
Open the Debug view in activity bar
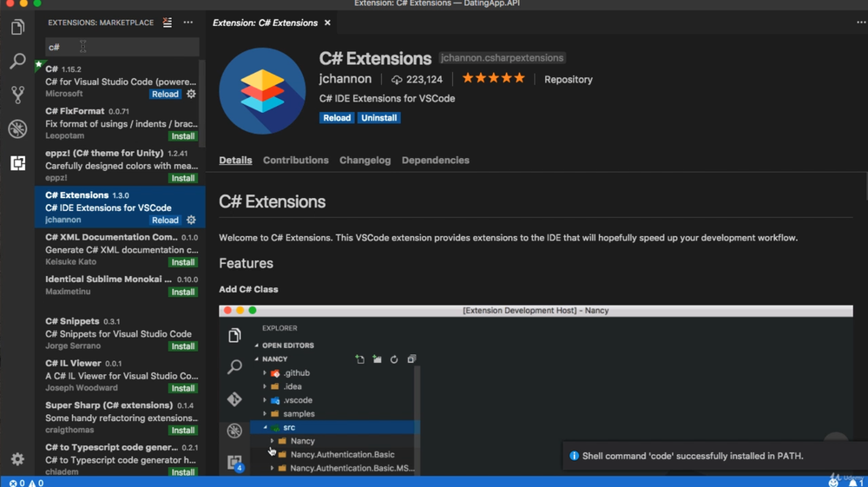point(17,129)
